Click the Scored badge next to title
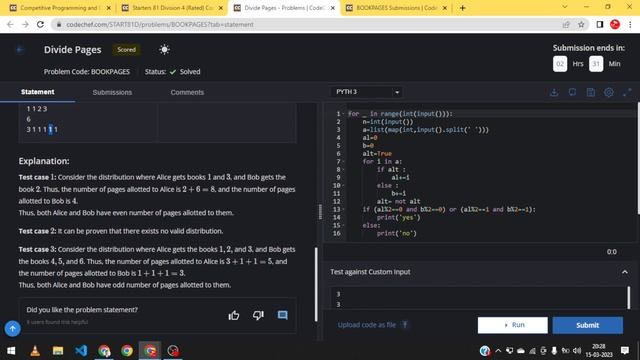The height and width of the screenshot is (360, 640). pos(127,50)
